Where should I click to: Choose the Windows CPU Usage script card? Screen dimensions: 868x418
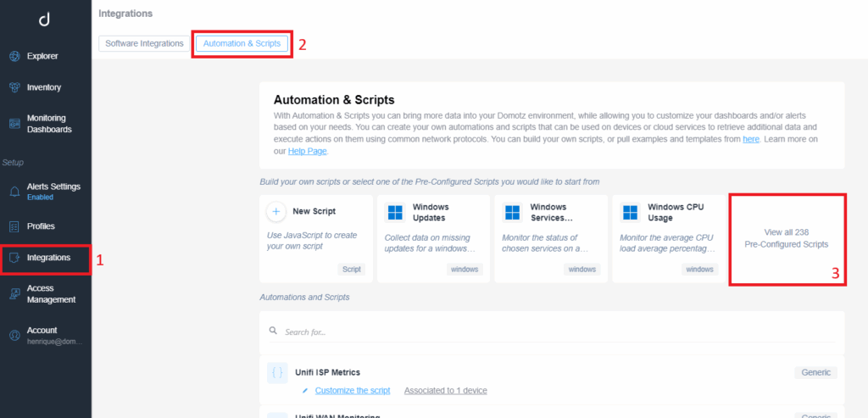point(668,237)
